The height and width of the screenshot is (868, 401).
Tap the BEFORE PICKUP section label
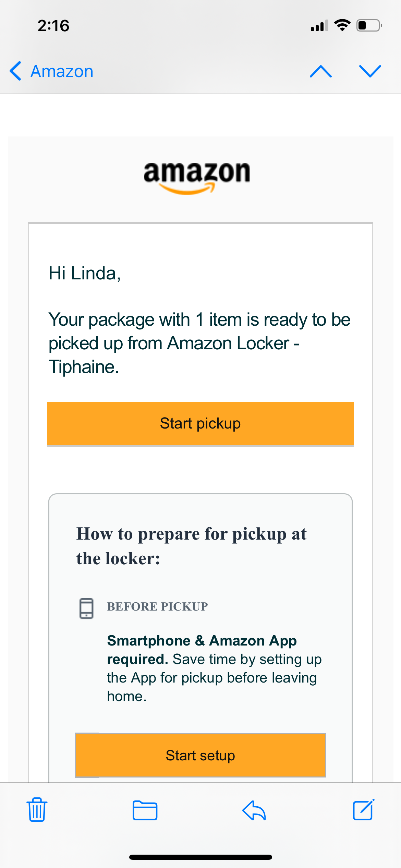tap(157, 606)
